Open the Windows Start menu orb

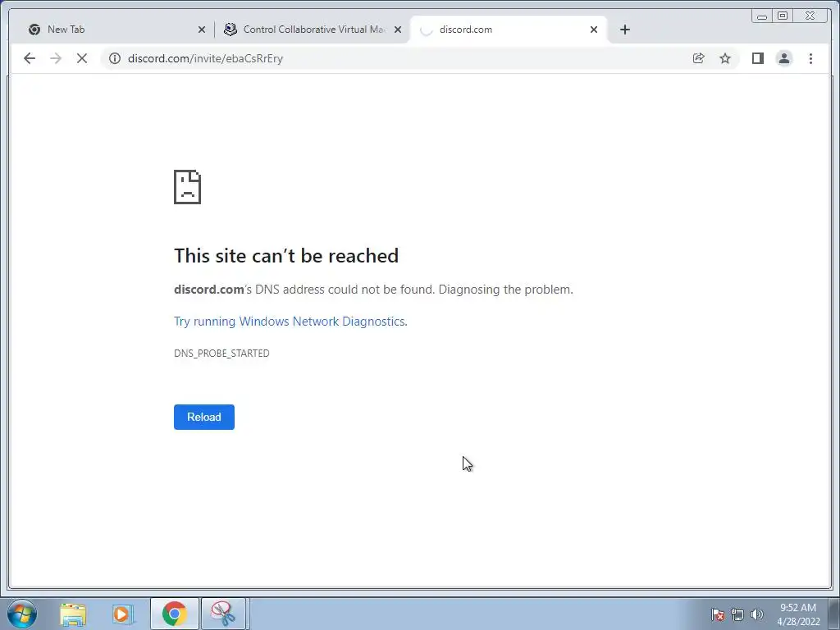click(x=22, y=614)
